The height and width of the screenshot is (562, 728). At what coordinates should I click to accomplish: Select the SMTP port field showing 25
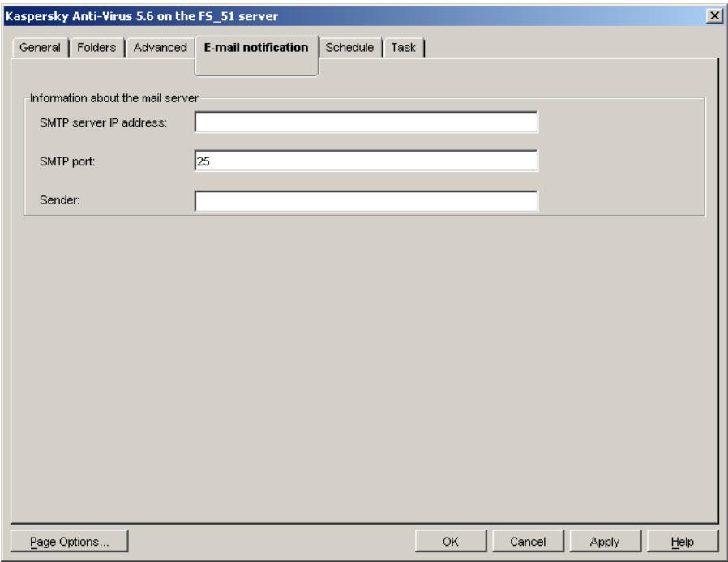[365, 160]
